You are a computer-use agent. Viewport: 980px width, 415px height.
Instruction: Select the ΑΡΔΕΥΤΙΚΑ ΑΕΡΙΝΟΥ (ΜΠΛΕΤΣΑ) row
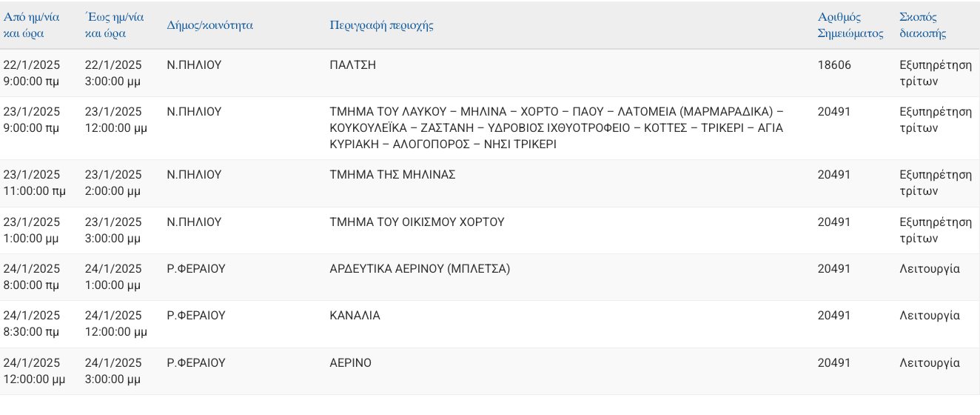tap(420, 269)
